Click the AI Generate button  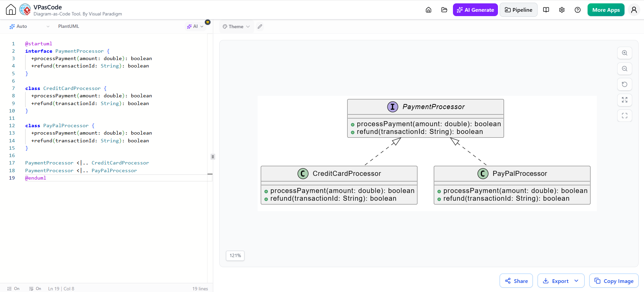click(x=475, y=10)
